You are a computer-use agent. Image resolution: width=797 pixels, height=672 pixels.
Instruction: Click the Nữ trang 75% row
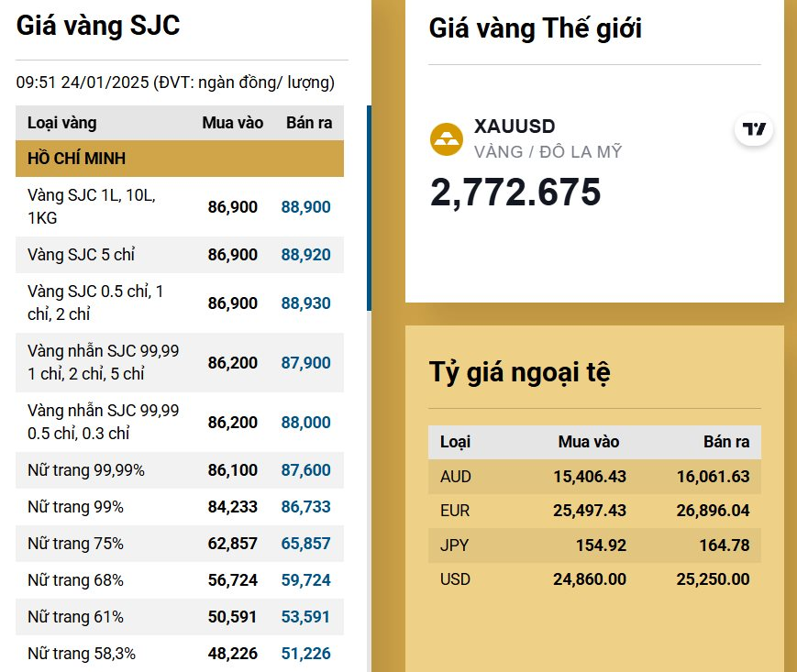(x=180, y=544)
